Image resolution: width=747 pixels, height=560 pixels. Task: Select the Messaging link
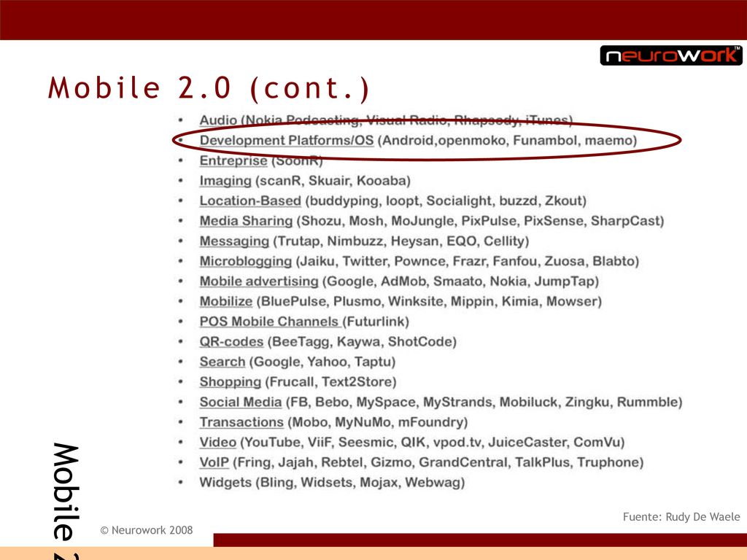coord(234,241)
